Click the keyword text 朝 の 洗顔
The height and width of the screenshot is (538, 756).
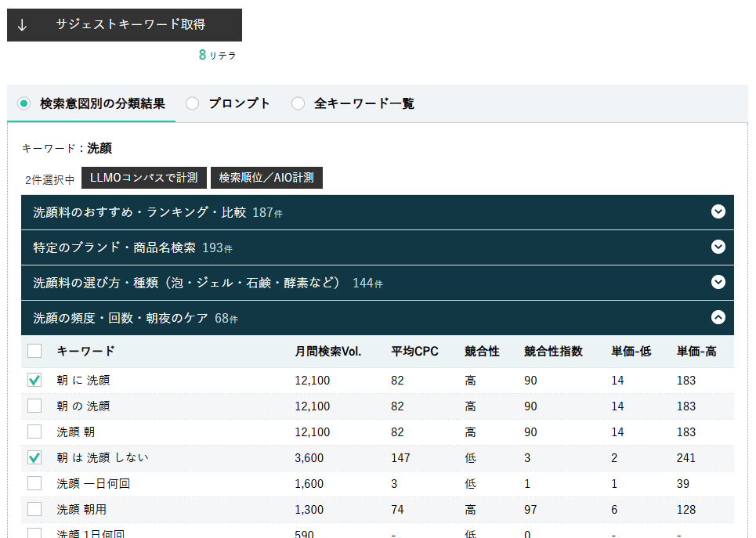point(83,406)
